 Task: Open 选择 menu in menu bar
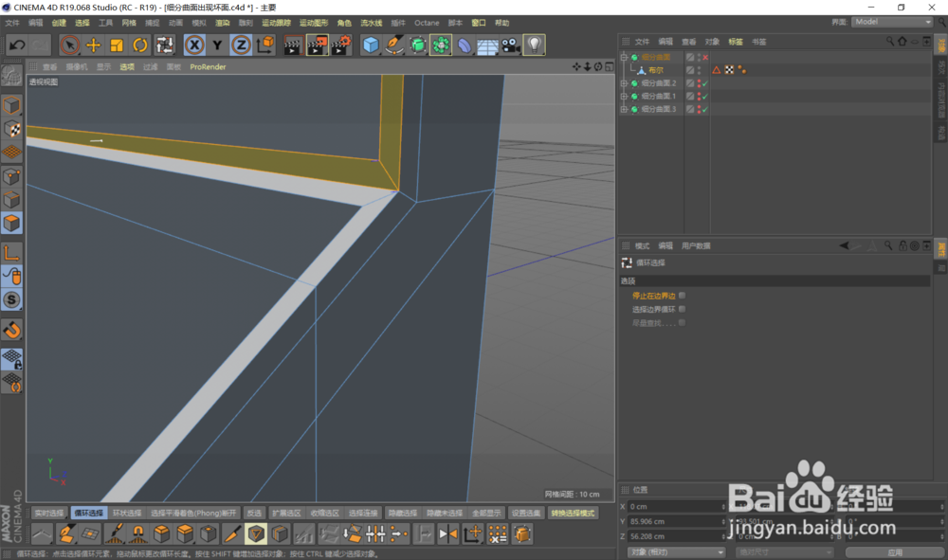point(82,23)
